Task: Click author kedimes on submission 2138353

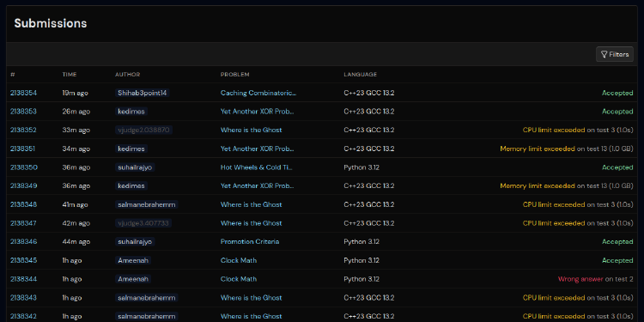Action: tap(131, 112)
